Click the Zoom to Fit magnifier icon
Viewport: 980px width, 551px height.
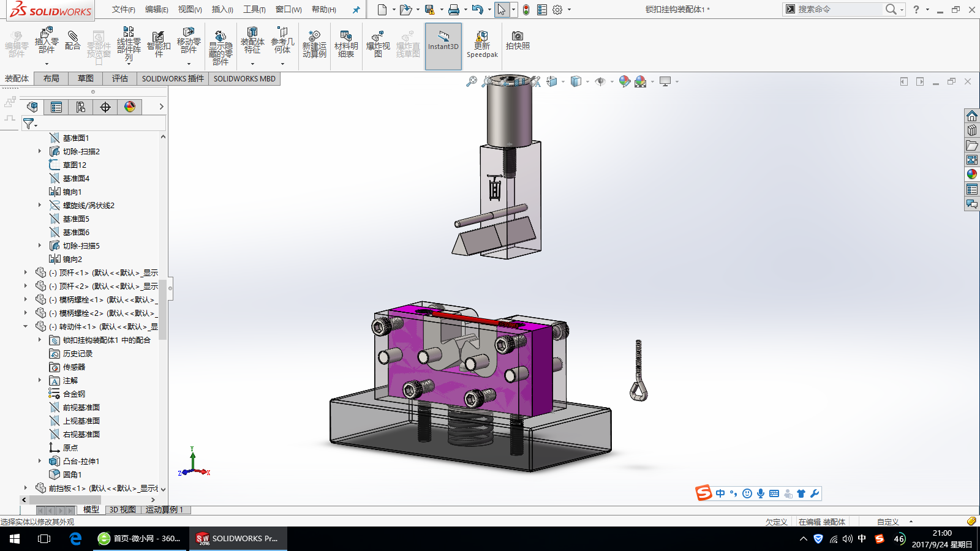pos(471,81)
